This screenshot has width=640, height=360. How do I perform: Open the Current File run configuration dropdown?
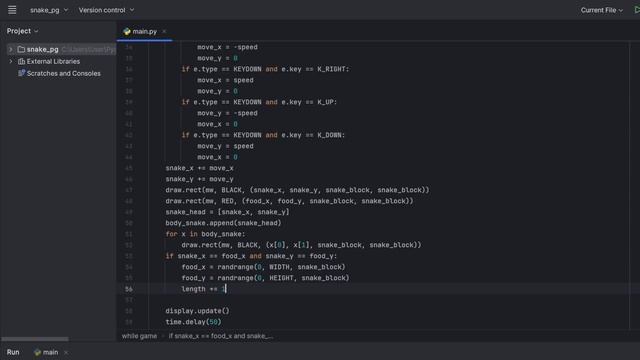[602, 10]
